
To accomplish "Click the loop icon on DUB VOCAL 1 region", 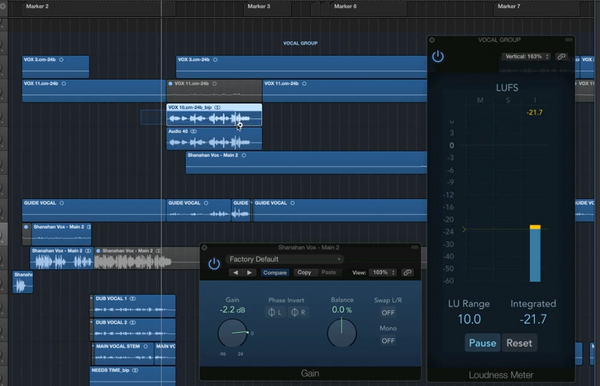I will point(132,298).
